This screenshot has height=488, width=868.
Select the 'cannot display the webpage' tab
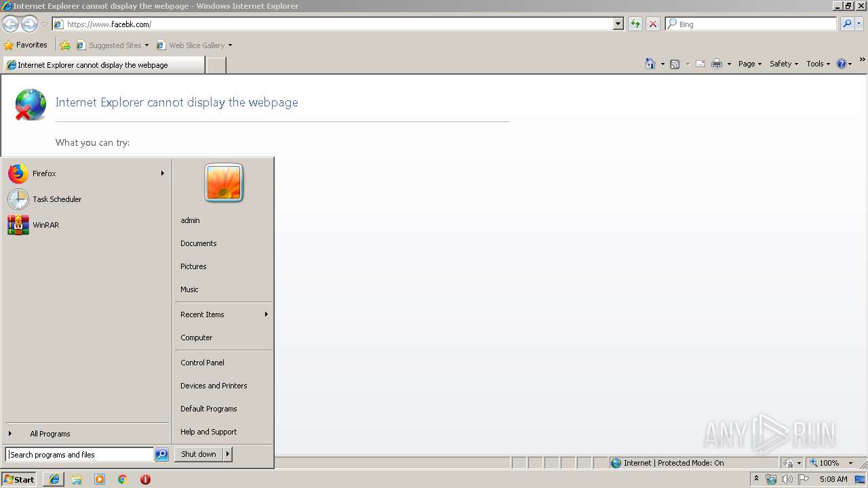coord(103,65)
